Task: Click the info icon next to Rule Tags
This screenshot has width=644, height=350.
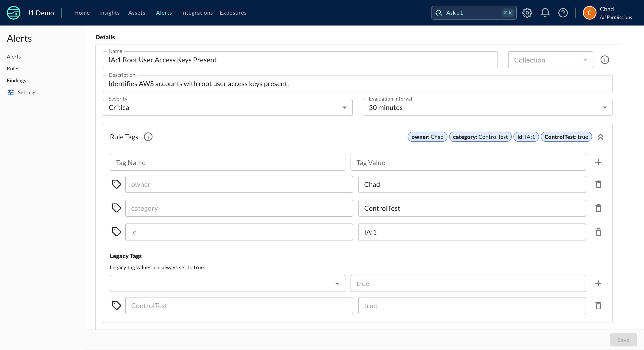Action: click(148, 137)
